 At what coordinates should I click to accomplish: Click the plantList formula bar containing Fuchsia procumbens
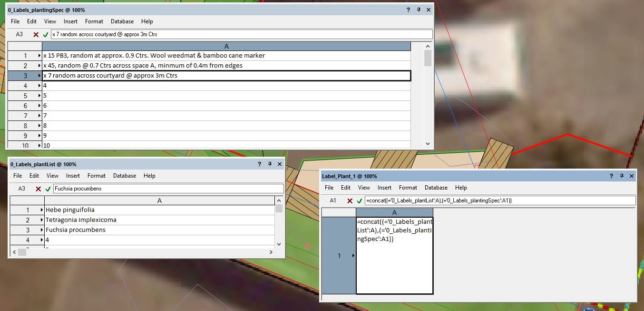pyautogui.click(x=168, y=189)
